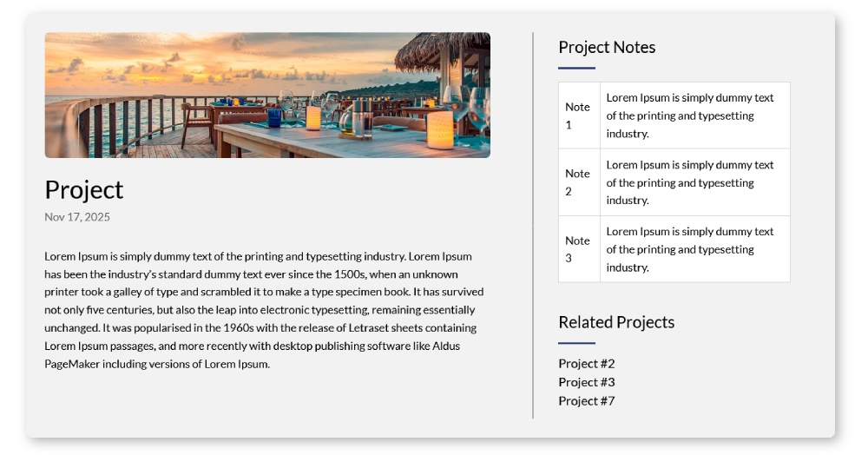Select the "Note 2" label cell
The width and height of the screenshot is (868, 455).
578,182
